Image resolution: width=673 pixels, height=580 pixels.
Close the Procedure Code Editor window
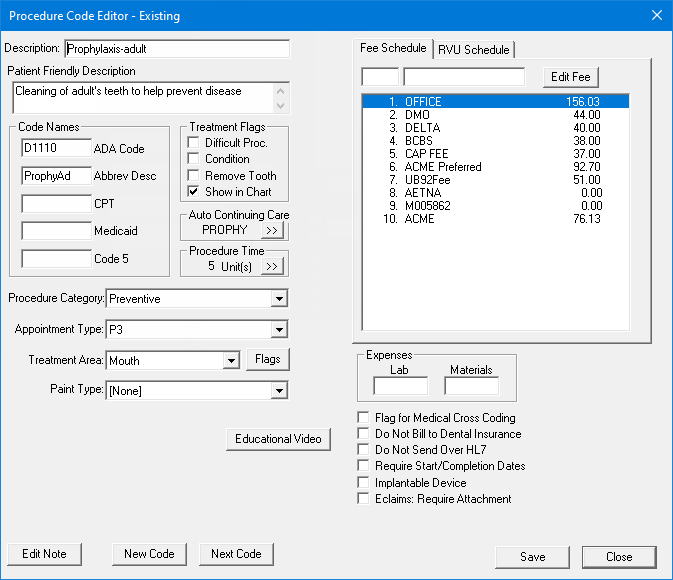[656, 15]
